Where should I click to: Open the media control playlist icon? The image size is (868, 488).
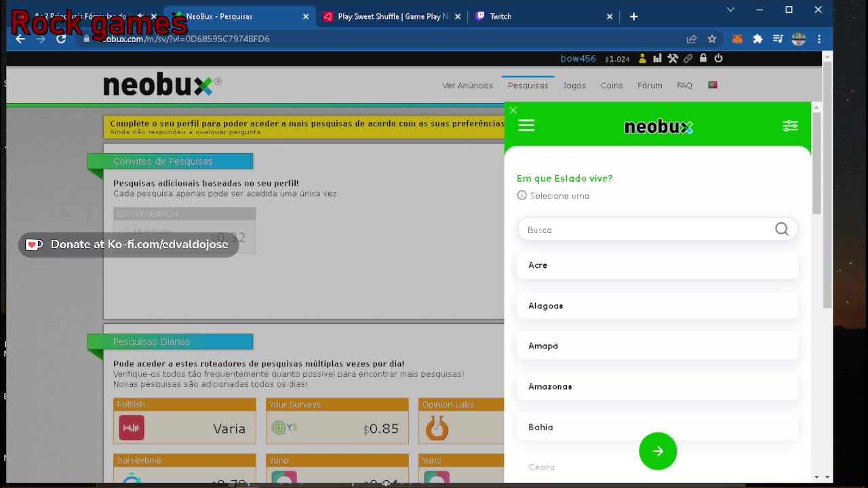click(778, 39)
